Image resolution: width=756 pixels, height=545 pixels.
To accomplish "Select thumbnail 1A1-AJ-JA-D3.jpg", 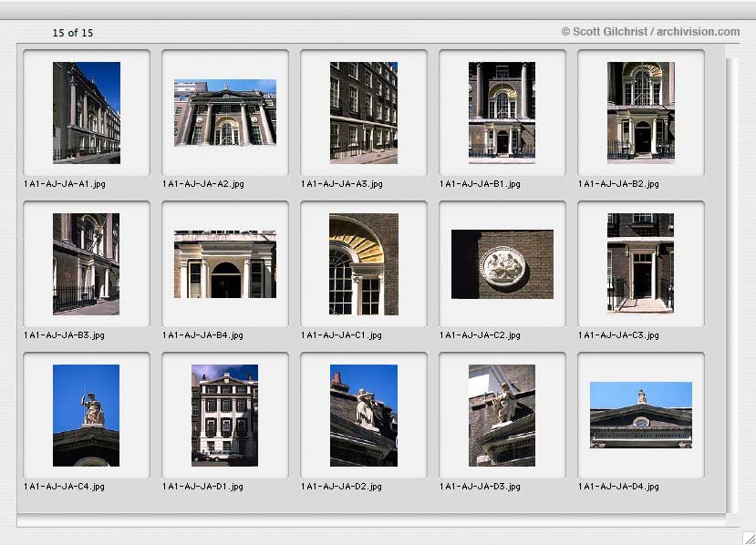I will point(502,416).
